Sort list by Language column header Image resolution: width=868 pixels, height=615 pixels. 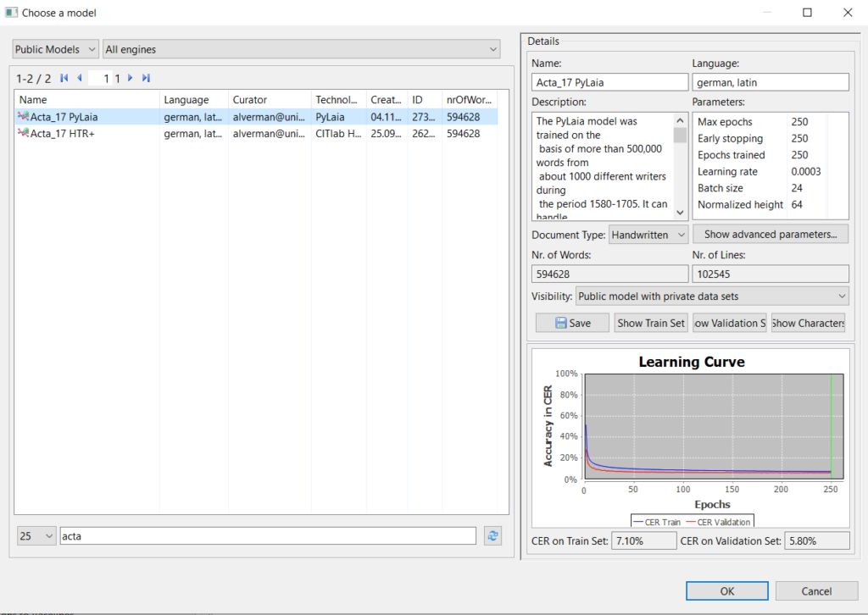(186, 100)
